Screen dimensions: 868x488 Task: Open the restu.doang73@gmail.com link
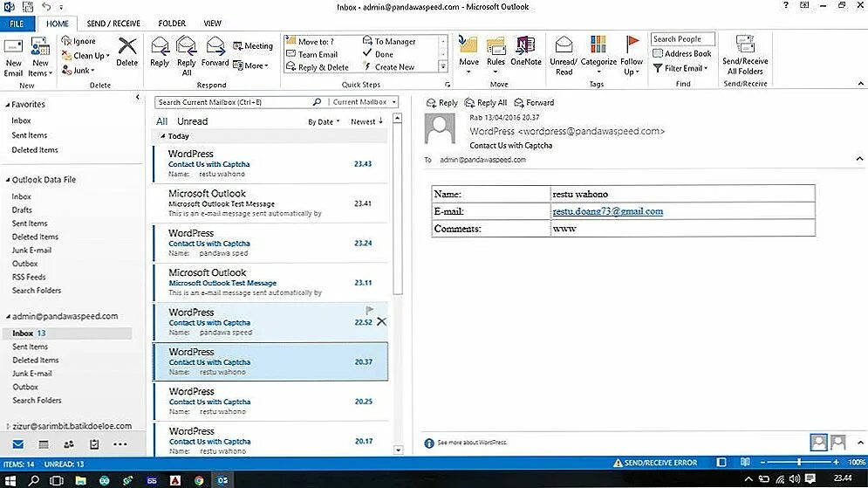[x=607, y=211]
